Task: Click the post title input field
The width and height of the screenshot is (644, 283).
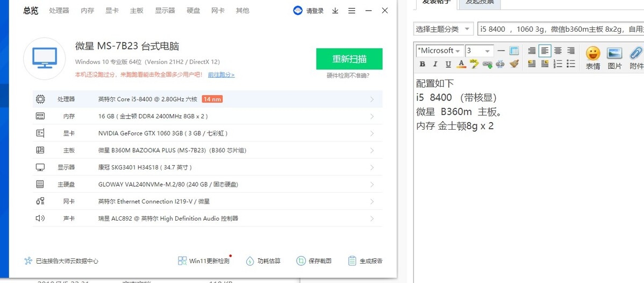Action: tap(561, 29)
